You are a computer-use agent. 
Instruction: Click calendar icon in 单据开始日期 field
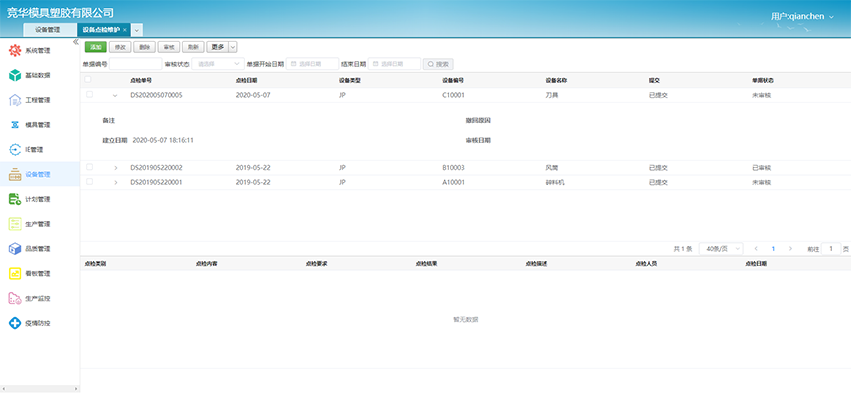(294, 64)
